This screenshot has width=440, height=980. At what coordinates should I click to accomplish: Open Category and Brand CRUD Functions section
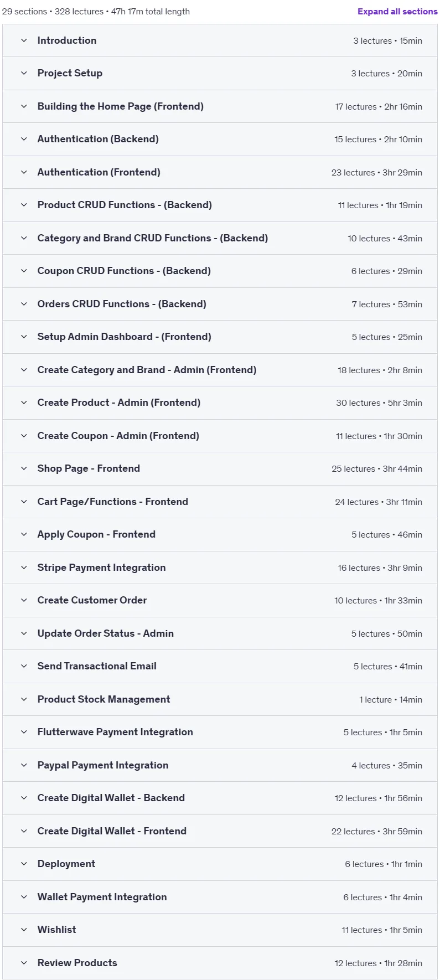(x=220, y=238)
